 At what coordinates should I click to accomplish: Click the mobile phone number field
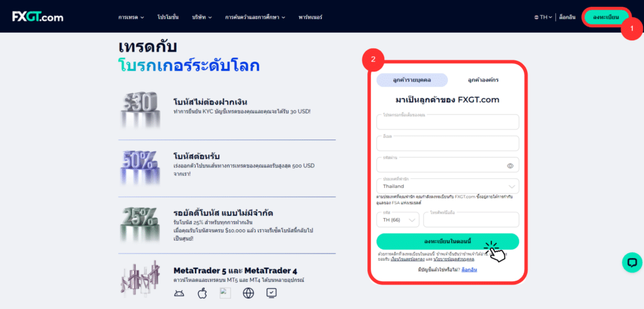pyautogui.click(x=471, y=220)
